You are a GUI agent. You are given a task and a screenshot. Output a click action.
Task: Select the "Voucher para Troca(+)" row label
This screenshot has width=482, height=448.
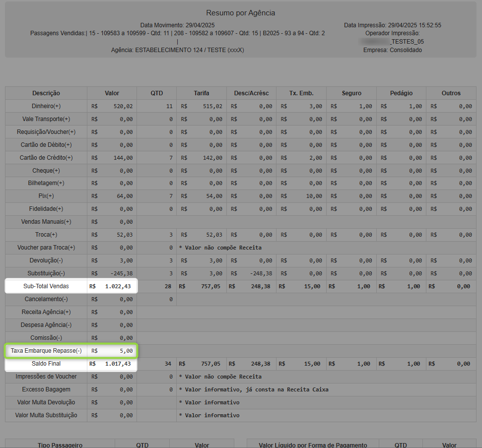tap(46, 248)
